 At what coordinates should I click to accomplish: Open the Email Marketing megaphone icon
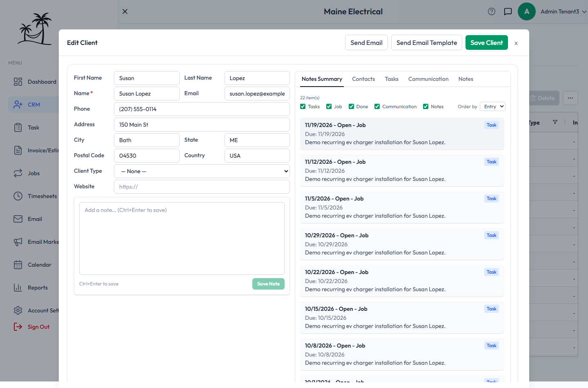[18, 242]
